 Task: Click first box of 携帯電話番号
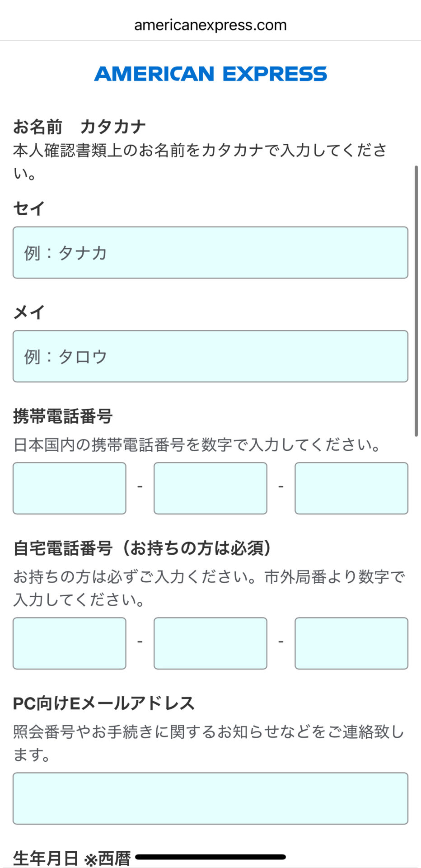[70, 488]
